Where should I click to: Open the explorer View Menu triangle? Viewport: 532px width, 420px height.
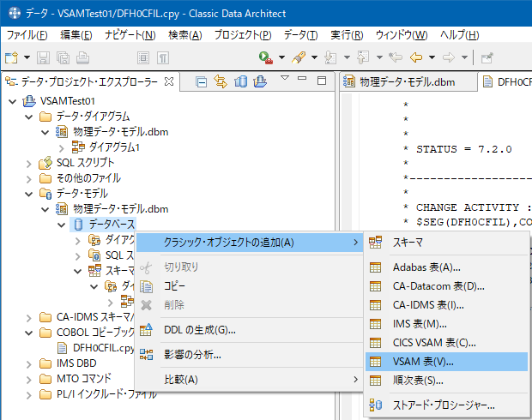click(x=285, y=78)
